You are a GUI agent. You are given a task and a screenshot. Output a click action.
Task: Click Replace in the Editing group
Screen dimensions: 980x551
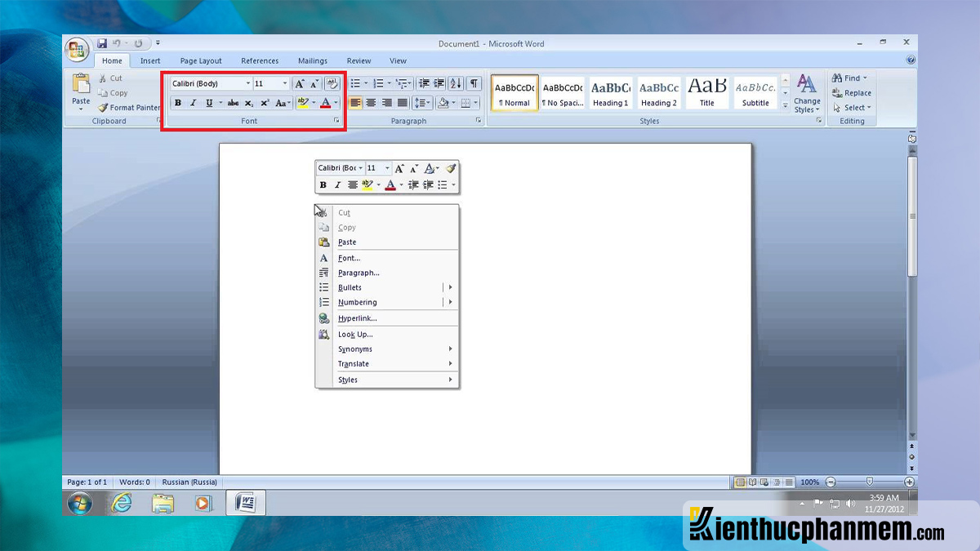852,93
